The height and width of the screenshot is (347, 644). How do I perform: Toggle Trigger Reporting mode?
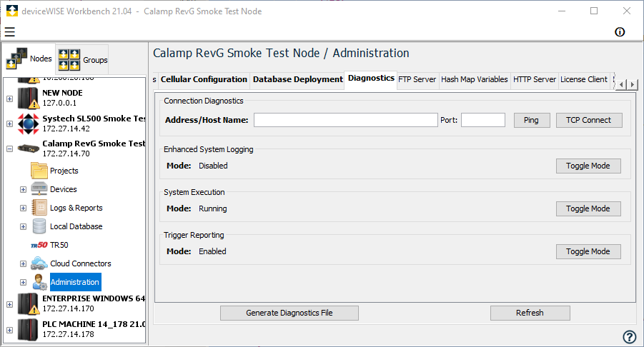(x=588, y=251)
